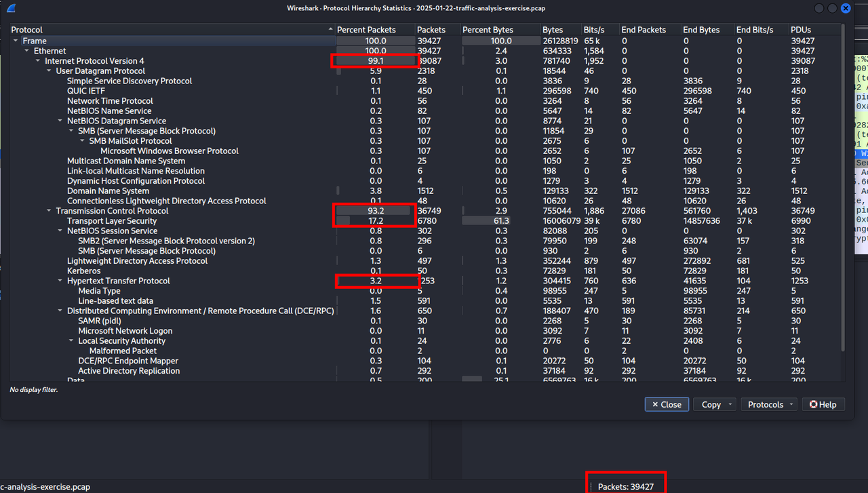Select the Transport Layer Security row

(x=425, y=221)
